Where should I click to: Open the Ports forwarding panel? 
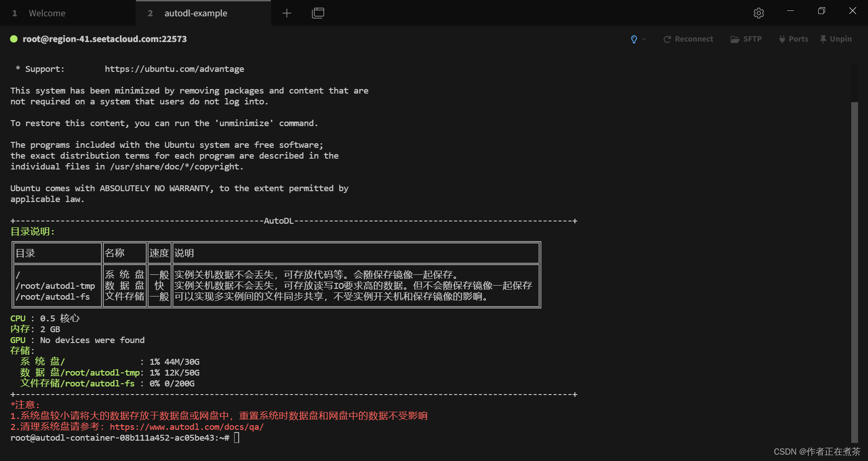[793, 39]
